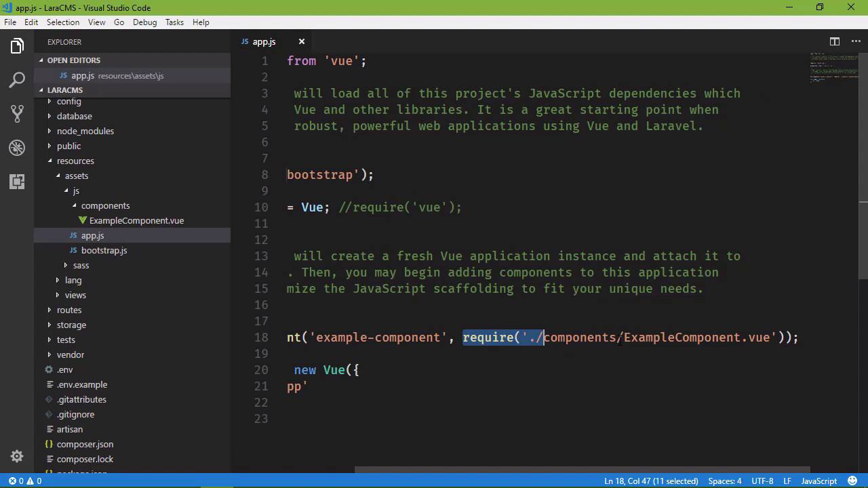The width and height of the screenshot is (868, 488).
Task: Select app.js under Open Editors
Action: tap(132, 75)
